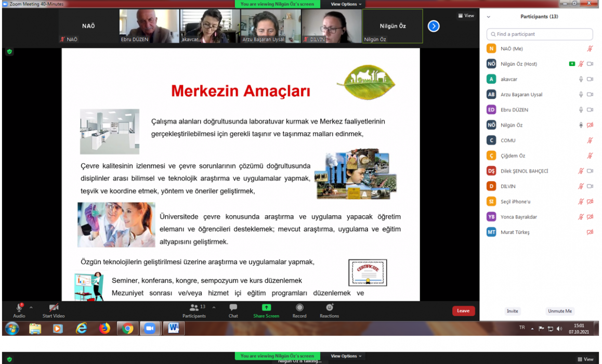Click next arrow in video gallery strip
The height and width of the screenshot is (364, 602).
[434, 26]
